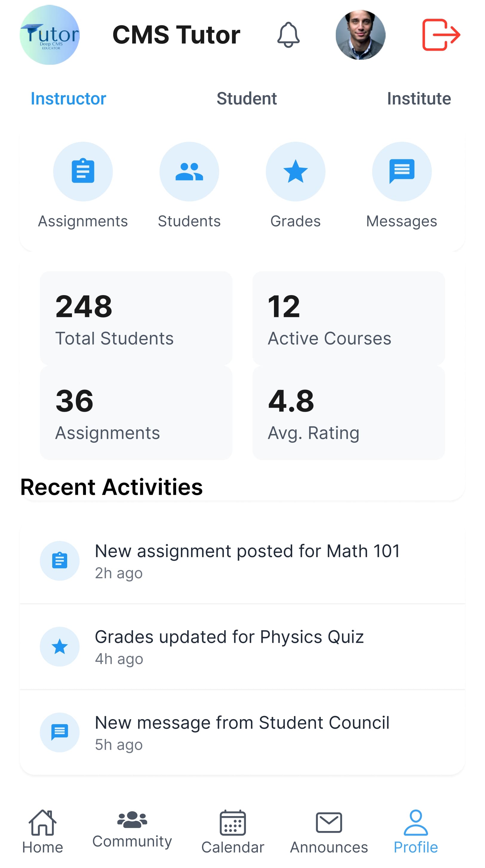Open the notifications bell
The height and width of the screenshot is (868, 485).
tap(288, 35)
